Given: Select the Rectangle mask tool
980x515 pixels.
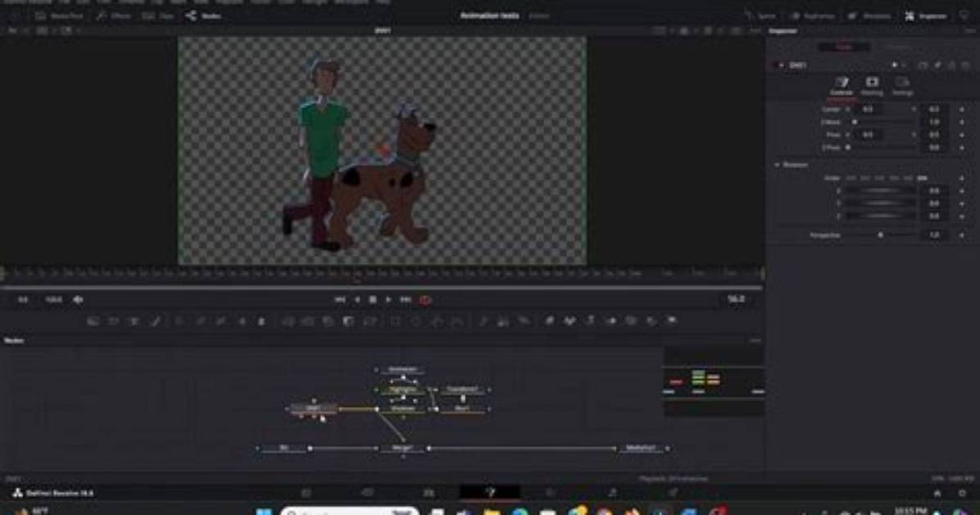Looking at the screenshot, I should [x=396, y=321].
